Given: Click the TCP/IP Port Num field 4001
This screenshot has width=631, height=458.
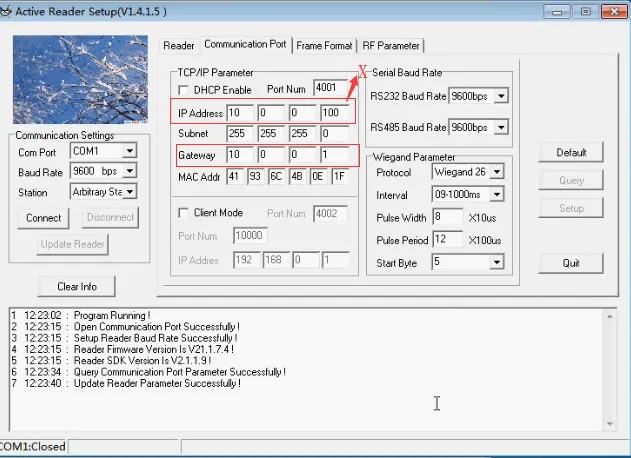Looking at the screenshot, I should click(x=330, y=88).
